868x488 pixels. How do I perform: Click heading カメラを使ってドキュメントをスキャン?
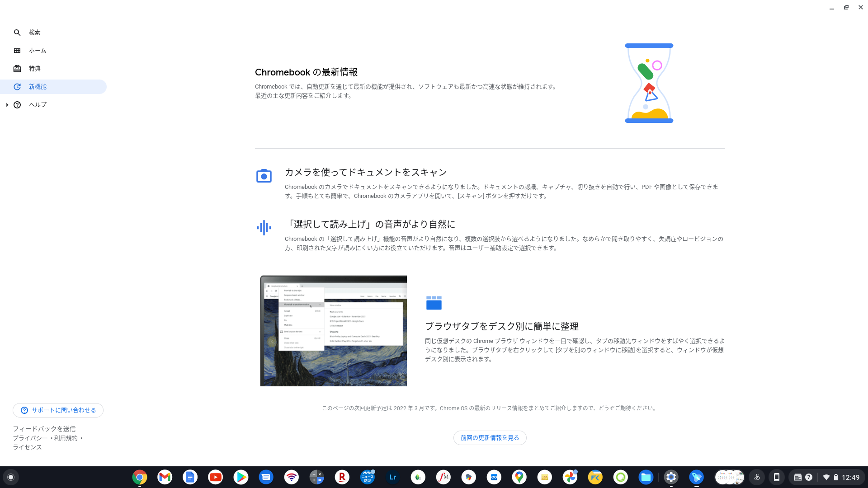tap(366, 172)
